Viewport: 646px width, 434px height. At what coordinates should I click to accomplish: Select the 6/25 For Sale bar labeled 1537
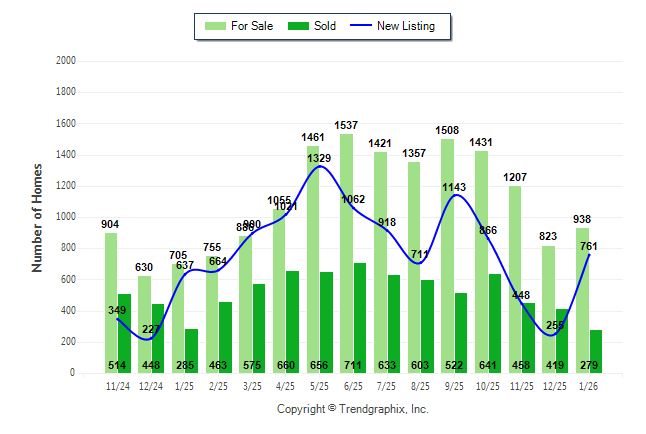[346, 250]
